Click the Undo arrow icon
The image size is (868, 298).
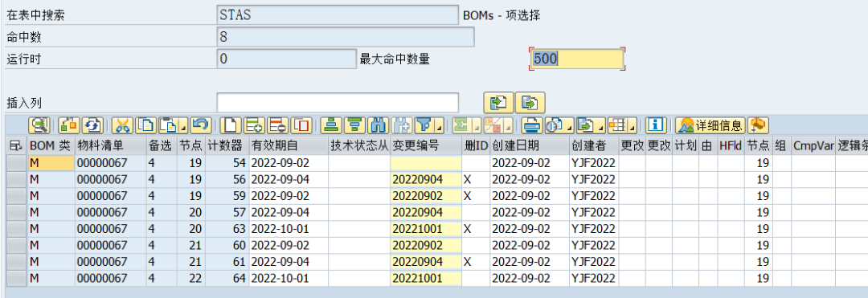coord(200,125)
